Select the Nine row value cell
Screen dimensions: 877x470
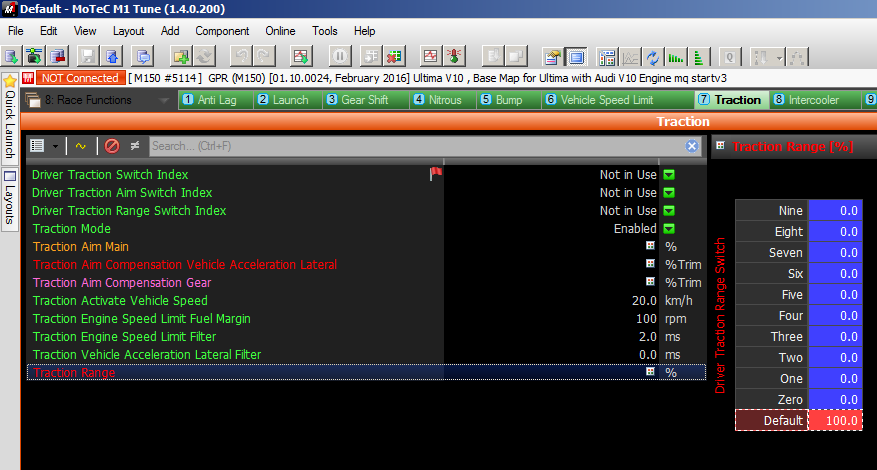coord(835,210)
